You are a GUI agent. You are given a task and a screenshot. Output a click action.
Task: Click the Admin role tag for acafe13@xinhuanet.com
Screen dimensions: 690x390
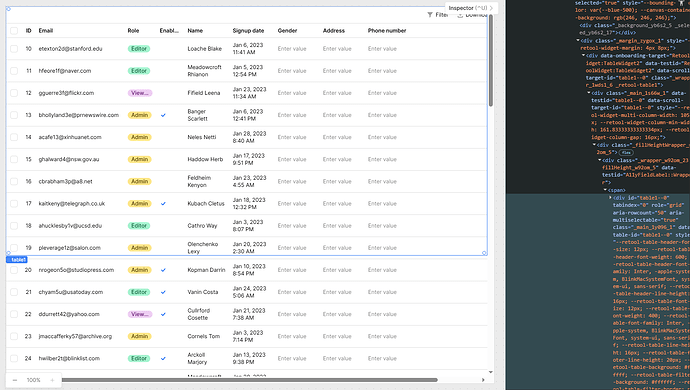pos(139,137)
